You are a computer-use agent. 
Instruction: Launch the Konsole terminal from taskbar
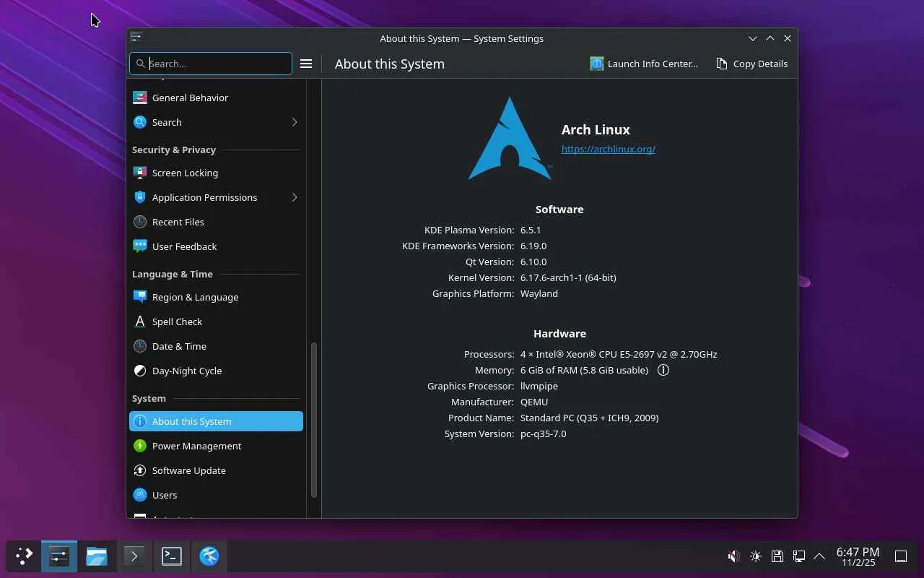click(x=171, y=556)
